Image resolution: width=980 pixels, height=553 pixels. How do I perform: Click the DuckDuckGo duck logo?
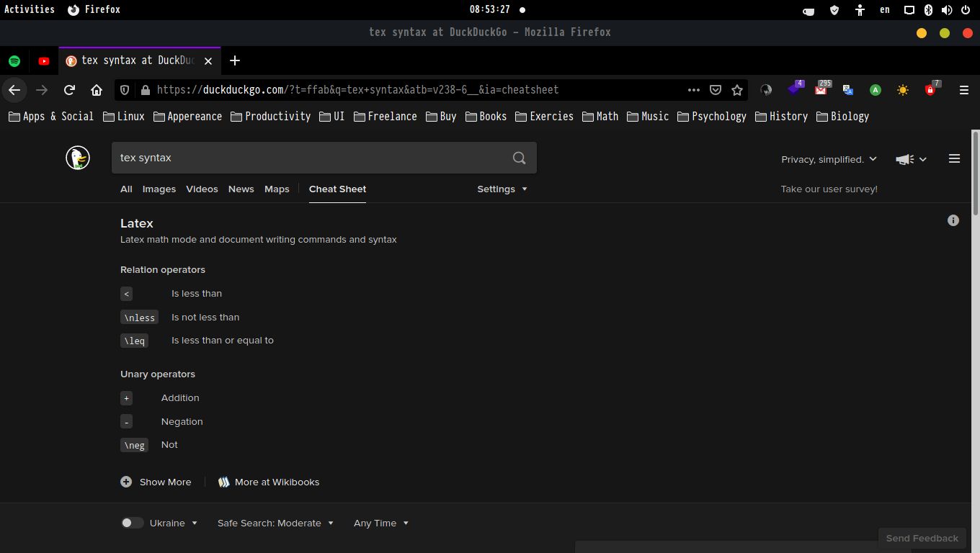pos(78,158)
